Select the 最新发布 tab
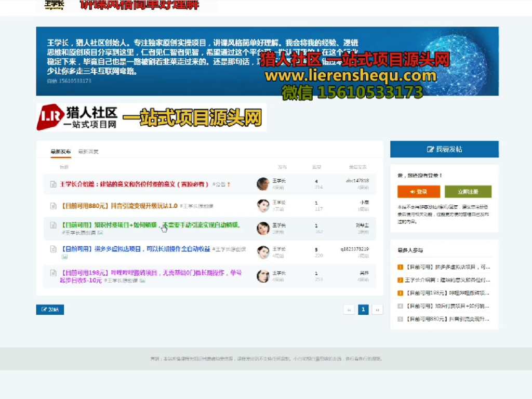 61,152
